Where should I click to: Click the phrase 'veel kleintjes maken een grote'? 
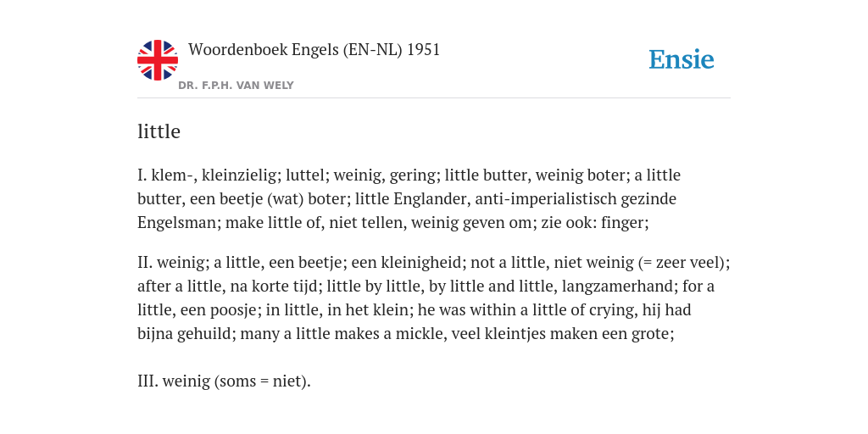pos(561,334)
